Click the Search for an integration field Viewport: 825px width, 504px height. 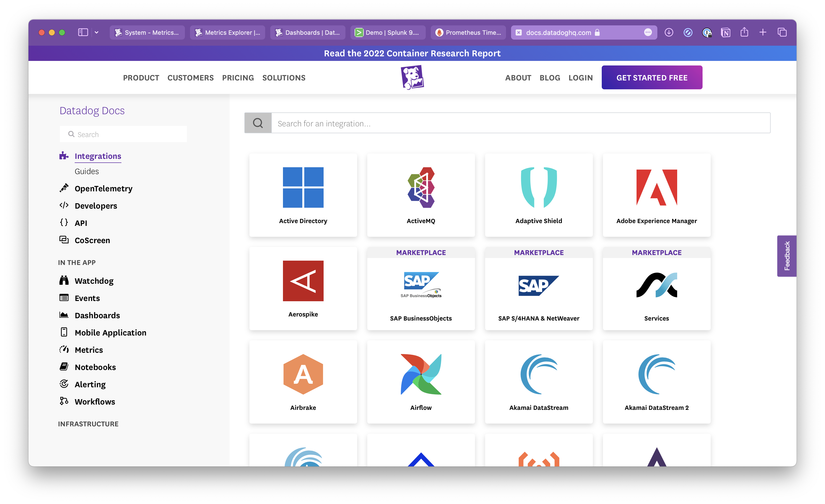pos(521,123)
